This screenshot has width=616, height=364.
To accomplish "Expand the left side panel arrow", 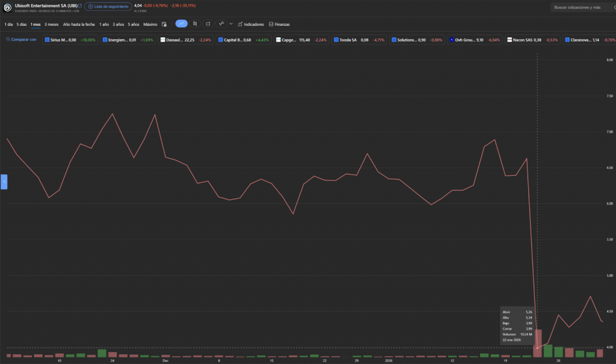I will pos(4,180).
